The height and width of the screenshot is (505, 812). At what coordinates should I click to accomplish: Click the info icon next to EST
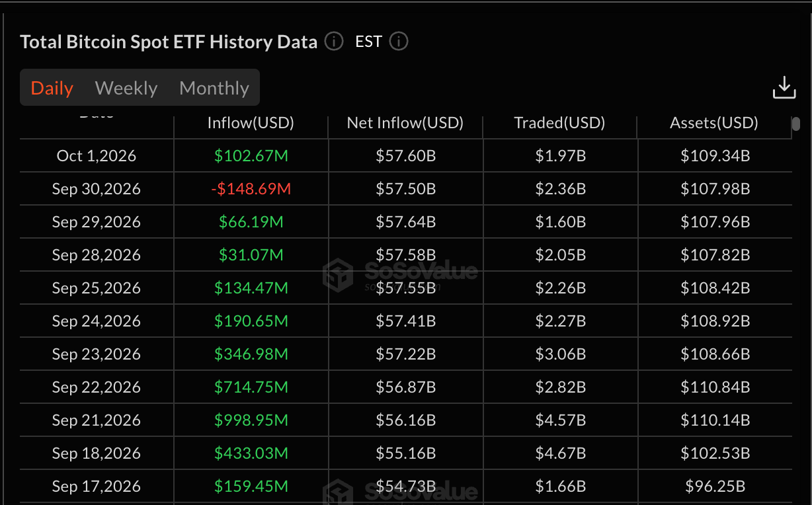pos(399,42)
